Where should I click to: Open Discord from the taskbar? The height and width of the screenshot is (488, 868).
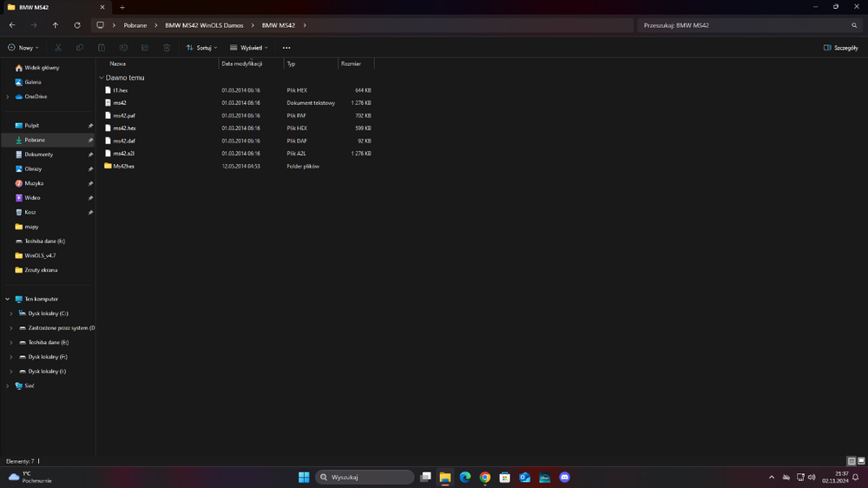564,477
